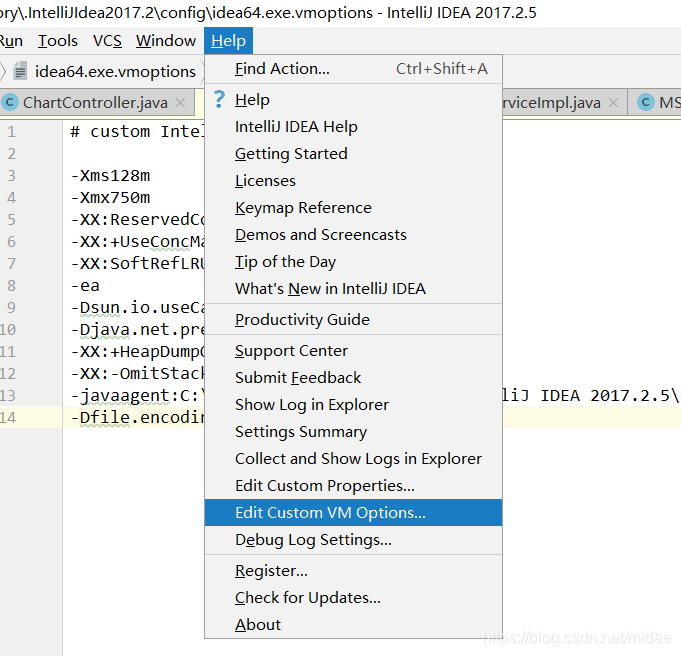681x656 pixels.
Task: Choose Edit Custom Properties...
Action: click(x=353, y=485)
